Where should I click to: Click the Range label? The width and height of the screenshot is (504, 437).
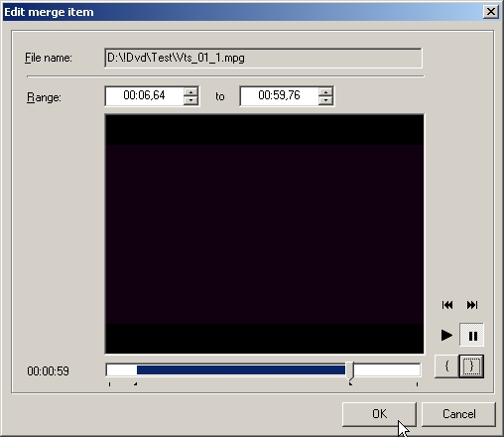click(x=44, y=97)
